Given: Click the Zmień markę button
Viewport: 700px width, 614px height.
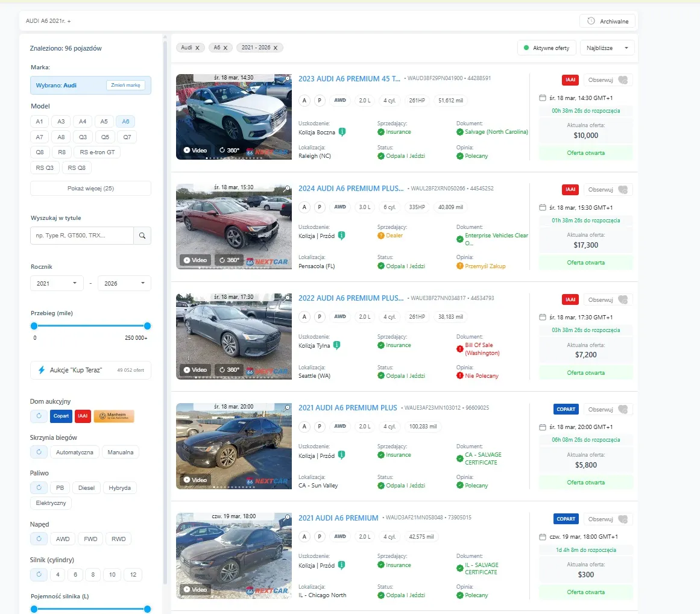Looking at the screenshot, I should [125, 86].
